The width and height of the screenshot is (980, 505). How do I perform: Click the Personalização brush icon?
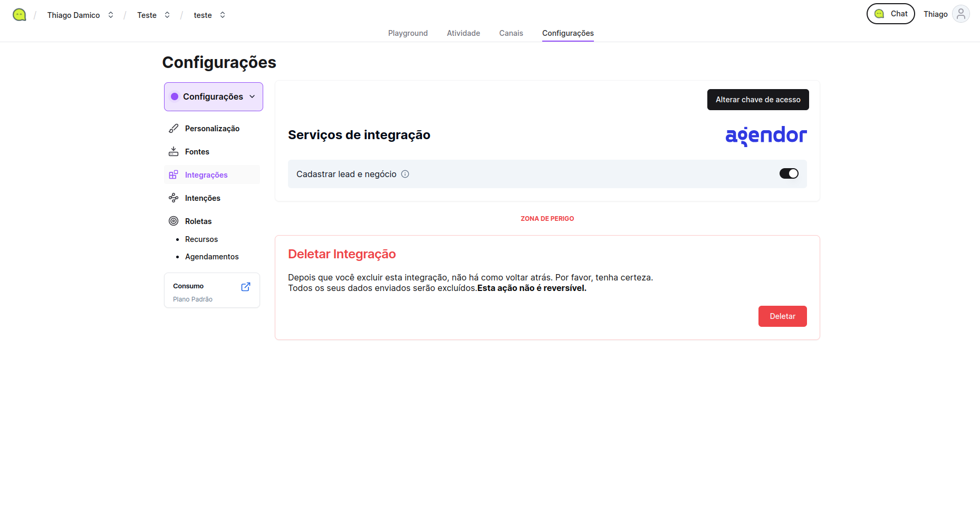point(174,129)
